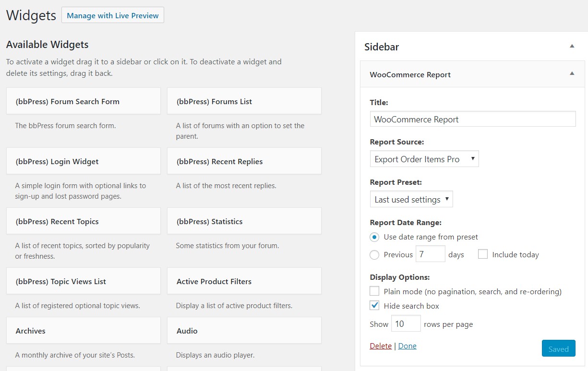Select the Previous days radio option

point(374,255)
